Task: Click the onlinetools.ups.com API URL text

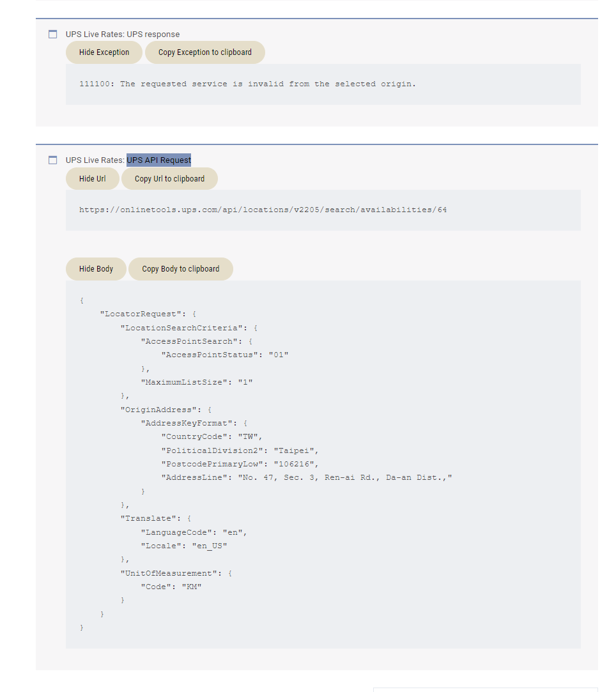Action: point(263,210)
